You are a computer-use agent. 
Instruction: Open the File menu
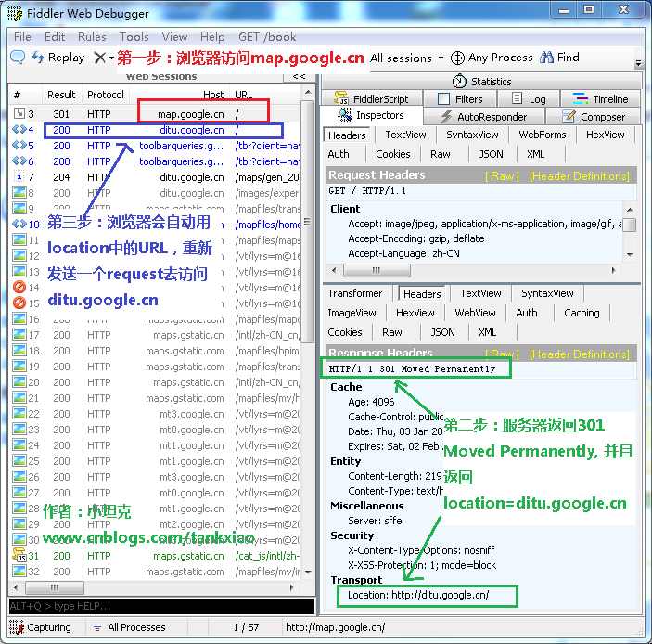coord(22,36)
